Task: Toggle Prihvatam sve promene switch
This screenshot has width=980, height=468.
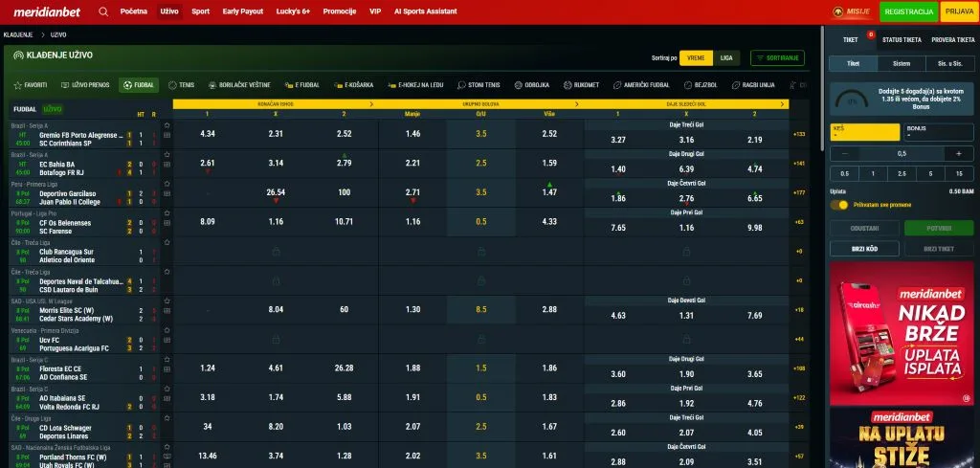Action: click(838, 205)
